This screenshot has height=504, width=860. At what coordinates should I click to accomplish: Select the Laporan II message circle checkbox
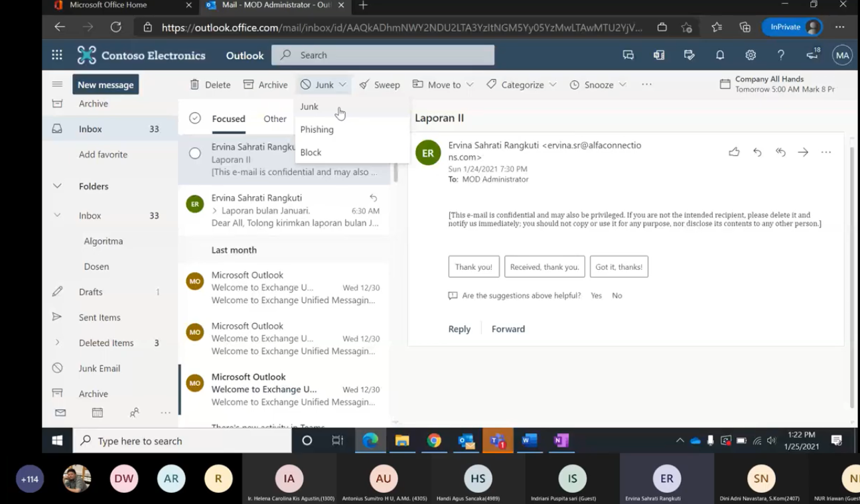[x=194, y=153]
